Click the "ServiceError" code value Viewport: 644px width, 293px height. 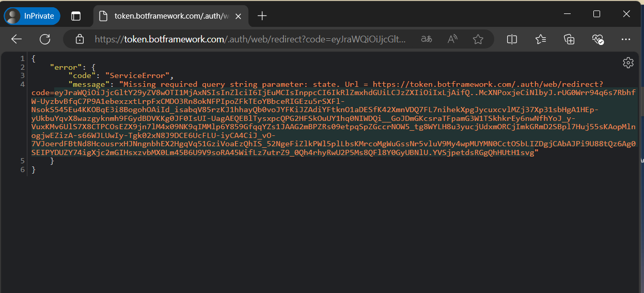click(135, 75)
